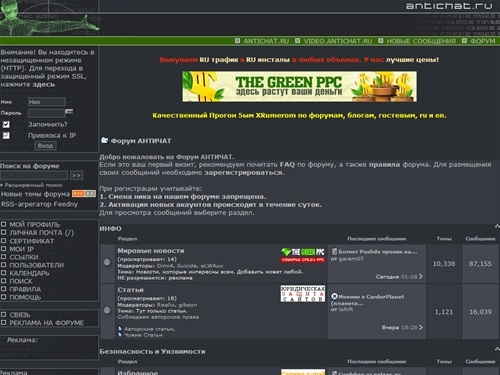Open the Безопасность и Уязвимости heading

[152, 351]
